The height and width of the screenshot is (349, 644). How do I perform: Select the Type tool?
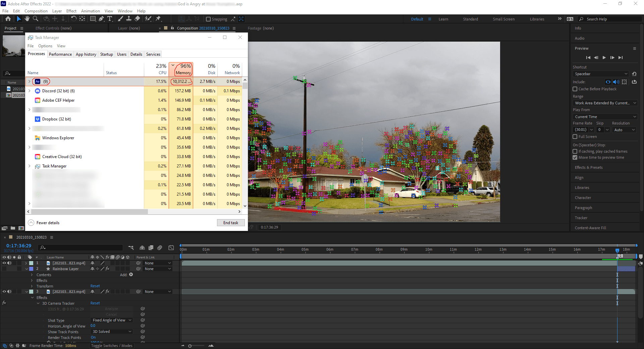[x=110, y=19]
